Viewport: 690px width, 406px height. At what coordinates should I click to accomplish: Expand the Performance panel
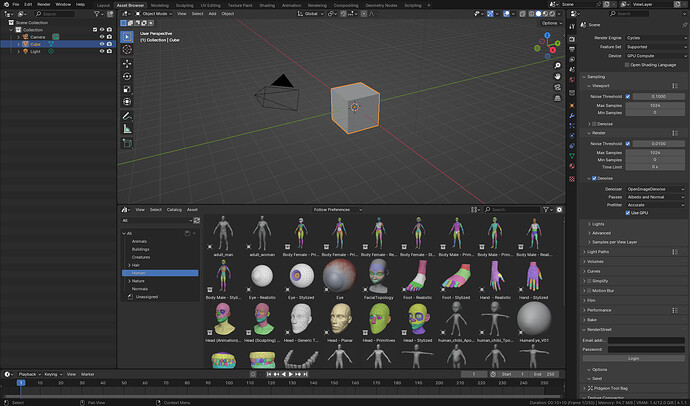click(x=599, y=310)
